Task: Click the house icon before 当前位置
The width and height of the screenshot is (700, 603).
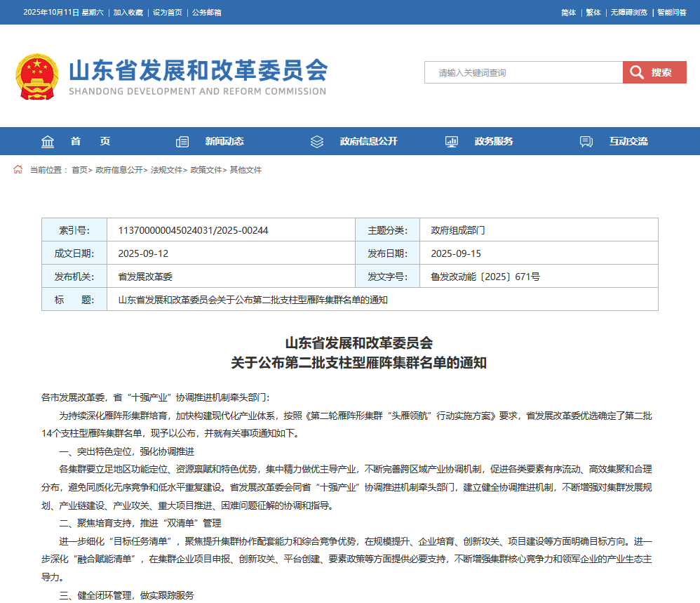Action: click(18, 170)
